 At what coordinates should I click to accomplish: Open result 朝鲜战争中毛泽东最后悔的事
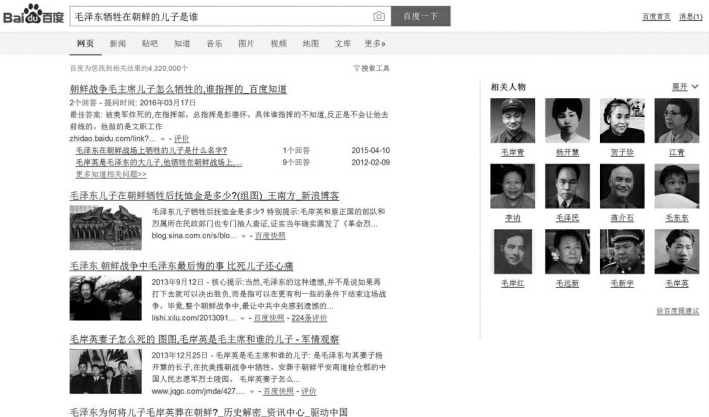click(182, 266)
